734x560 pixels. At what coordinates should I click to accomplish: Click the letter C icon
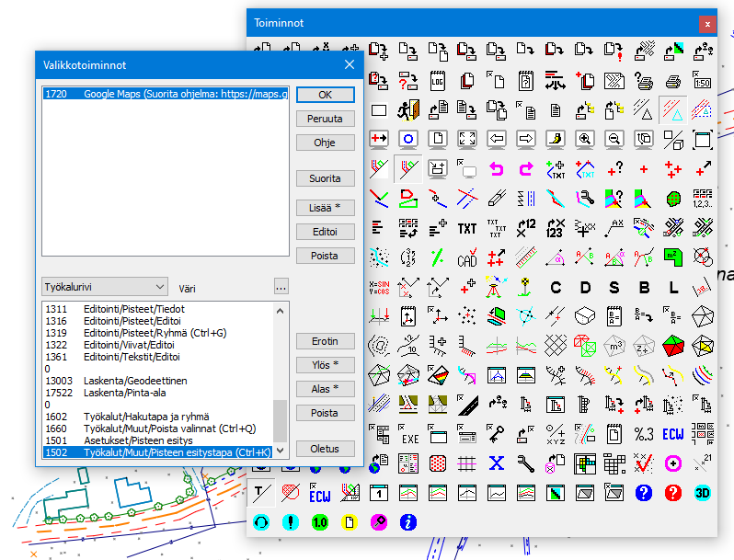point(556,287)
